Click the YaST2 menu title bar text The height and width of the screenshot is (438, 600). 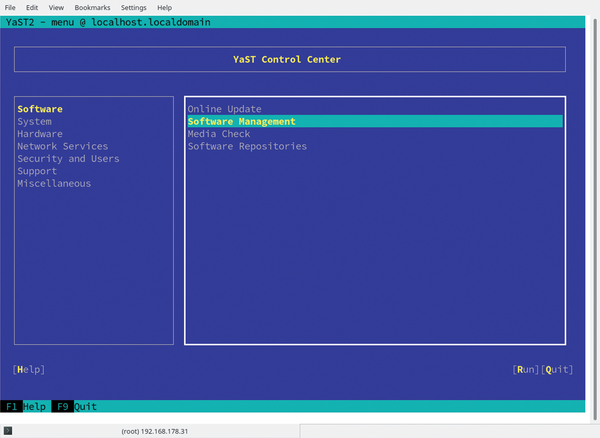108,22
